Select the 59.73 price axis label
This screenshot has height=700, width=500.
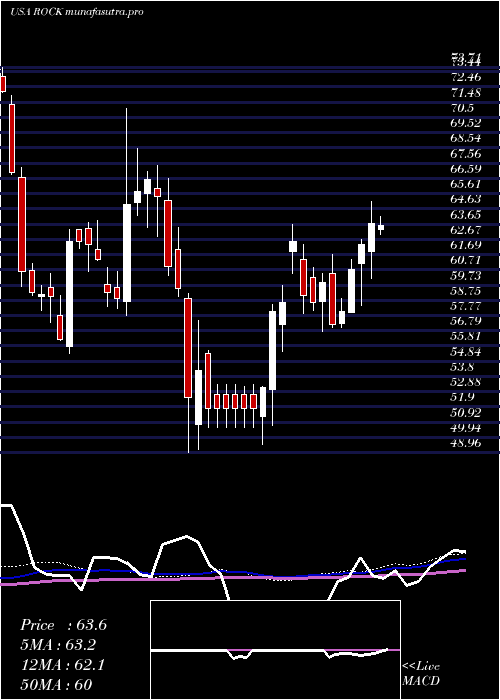(466, 275)
